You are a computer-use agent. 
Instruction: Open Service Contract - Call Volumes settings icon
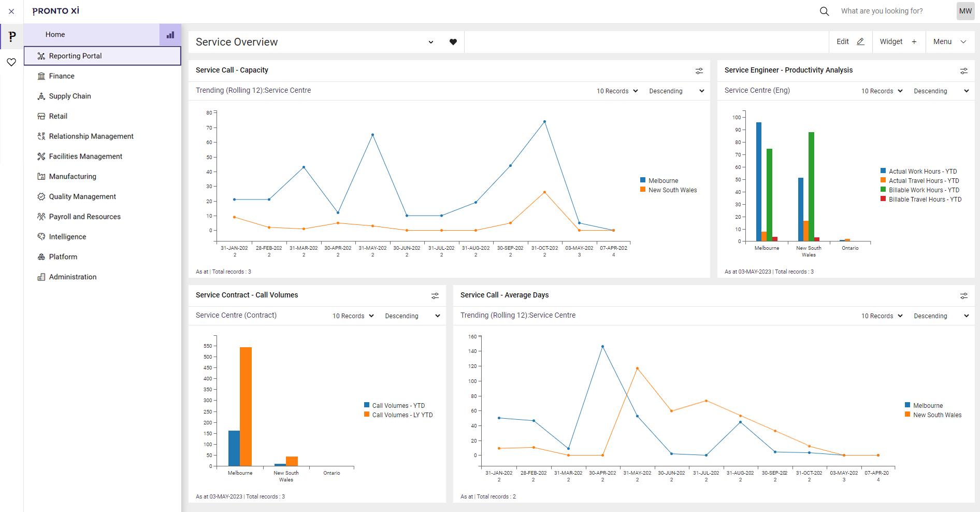tap(435, 295)
